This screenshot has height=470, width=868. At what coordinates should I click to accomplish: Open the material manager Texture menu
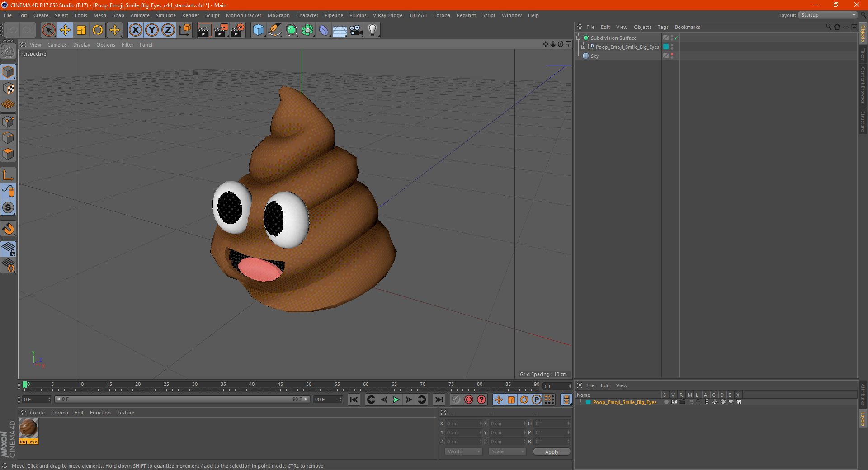(125, 413)
